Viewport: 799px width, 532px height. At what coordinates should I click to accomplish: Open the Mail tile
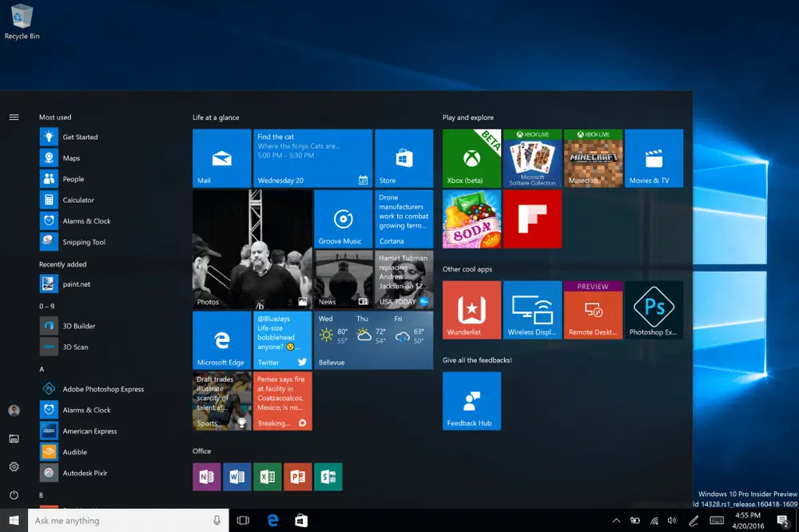coord(221,157)
